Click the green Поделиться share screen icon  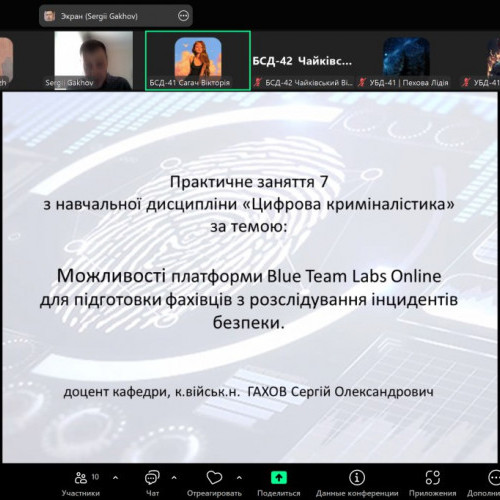(x=279, y=478)
